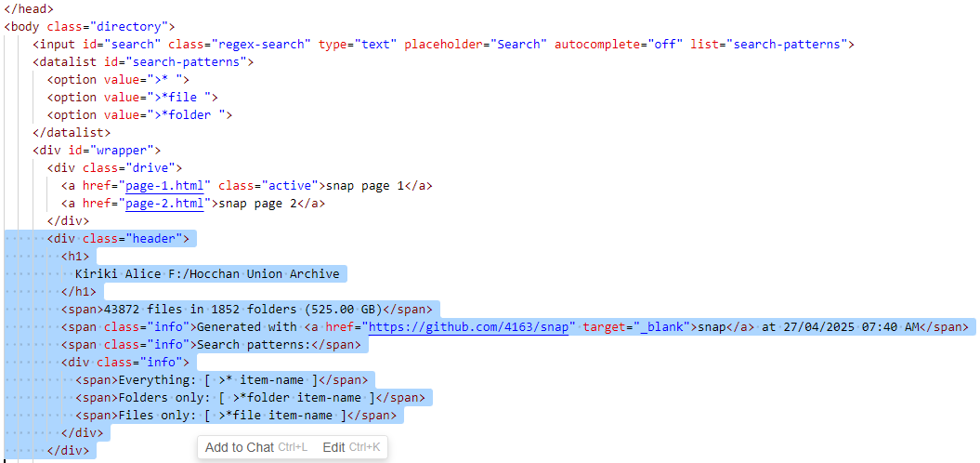Click the input id="search" line

click(443, 45)
